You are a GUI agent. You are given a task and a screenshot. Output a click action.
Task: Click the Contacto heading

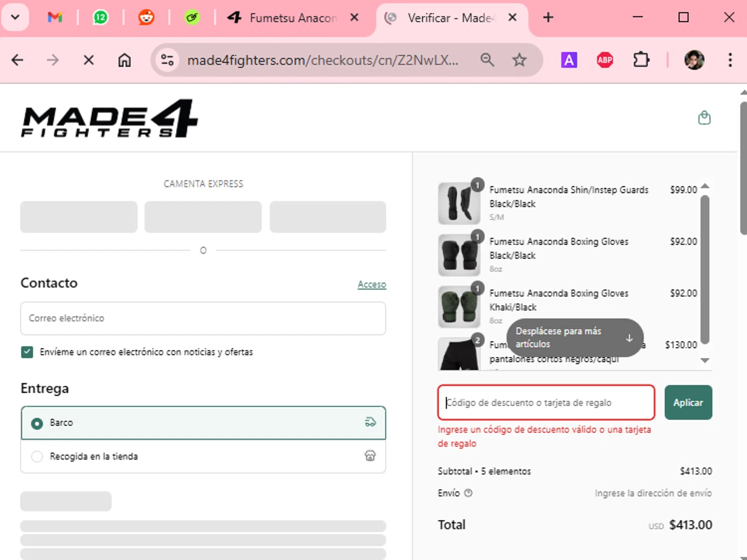(49, 283)
